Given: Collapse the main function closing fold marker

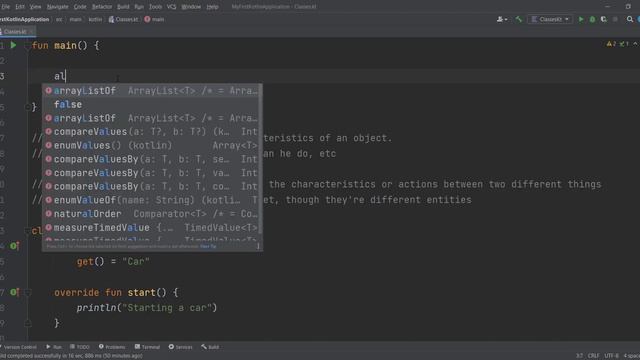Looking at the screenshot, I should (x=28, y=107).
